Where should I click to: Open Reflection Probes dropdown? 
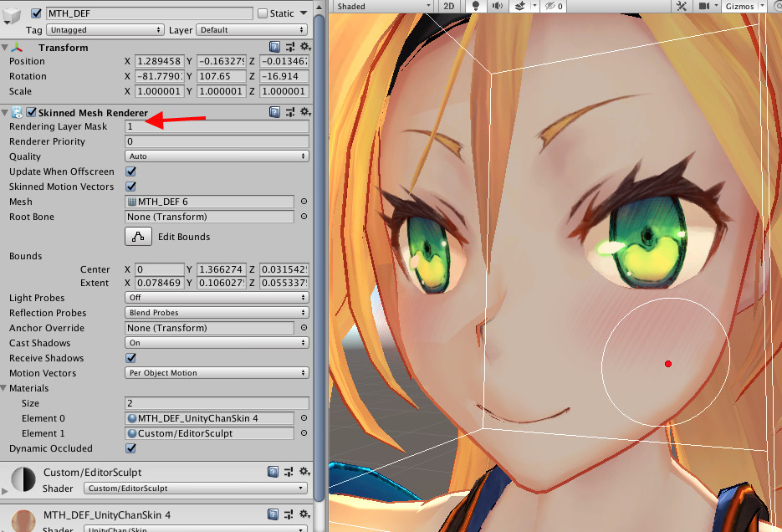(x=217, y=313)
